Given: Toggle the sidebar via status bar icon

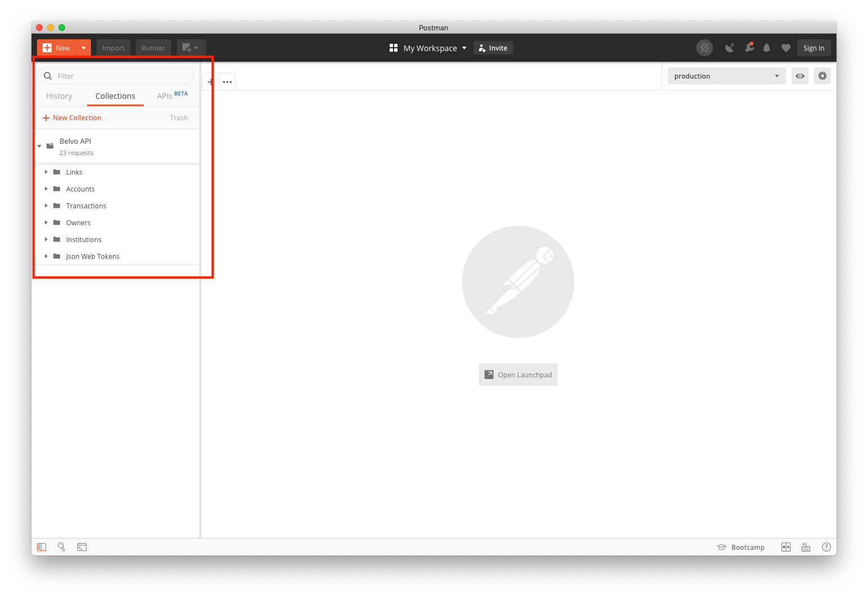Looking at the screenshot, I should pyautogui.click(x=42, y=547).
